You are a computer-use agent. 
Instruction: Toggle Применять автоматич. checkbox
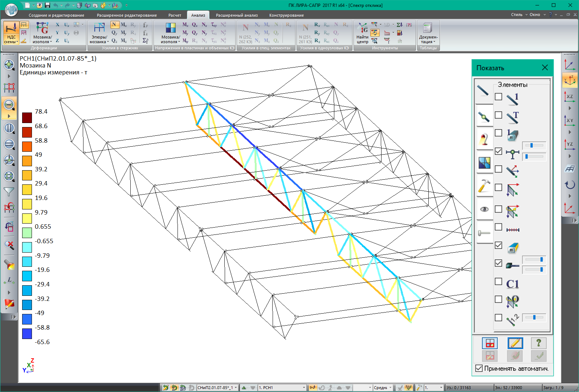[479, 368]
